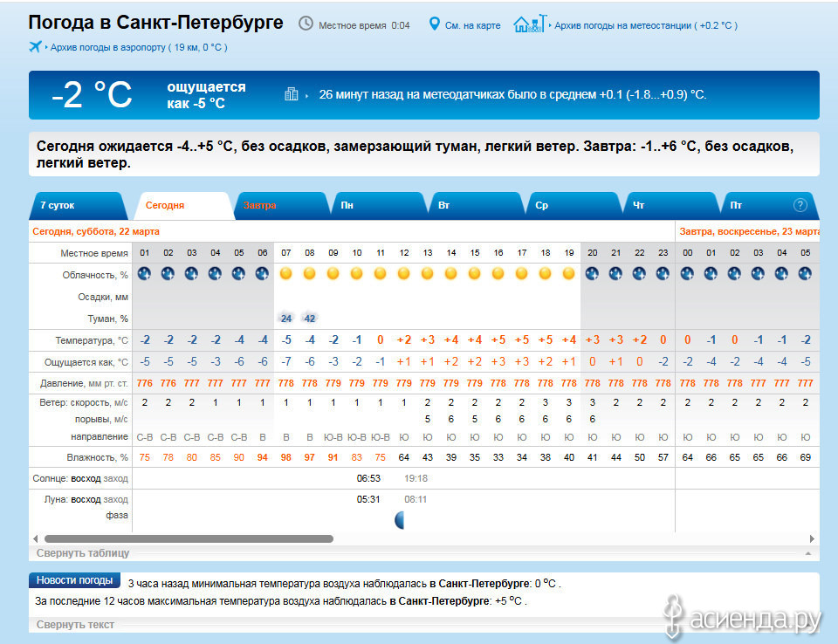The height and width of the screenshot is (644, 838).
Task: Click the sun icon for hour 12
Action: pos(404,274)
